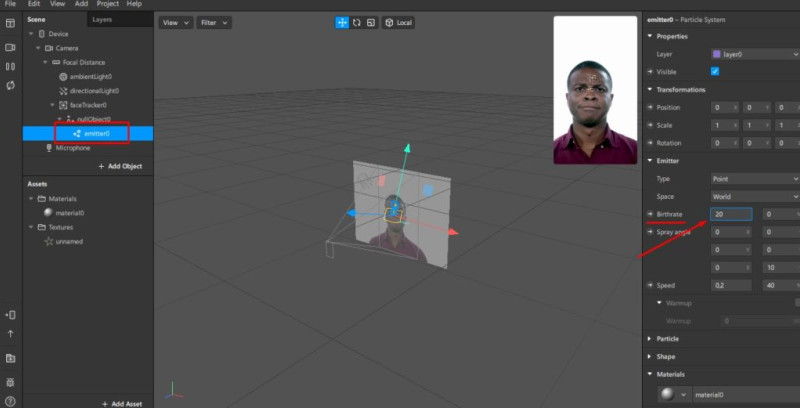
Task: Select directionalLight0 in Scene tree
Action: click(x=94, y=91)
